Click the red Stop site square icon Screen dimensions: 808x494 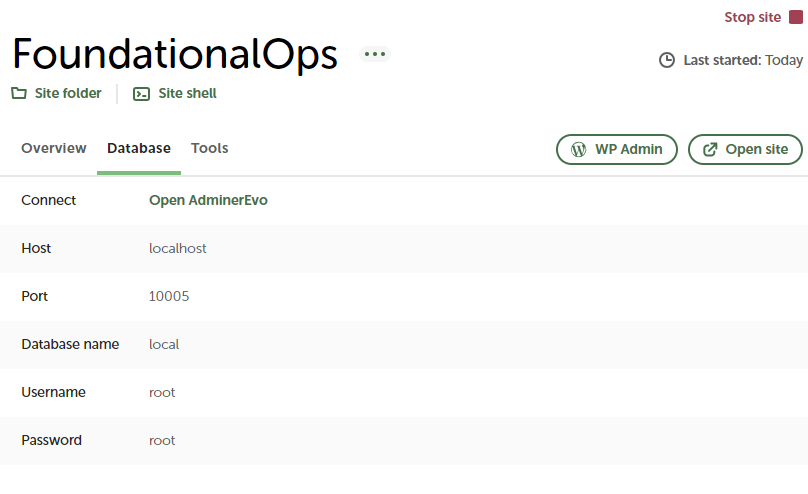(x=796, y=17)
